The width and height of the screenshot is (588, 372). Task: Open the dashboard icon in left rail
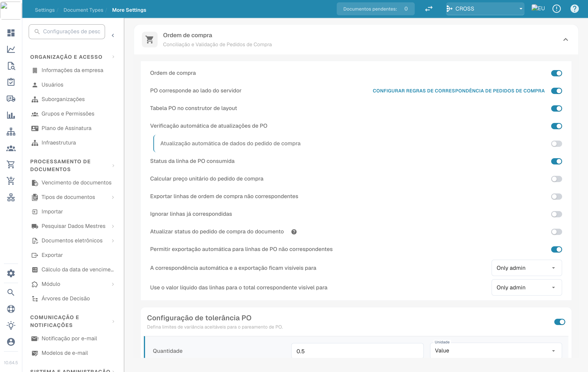tap(11, 33)
